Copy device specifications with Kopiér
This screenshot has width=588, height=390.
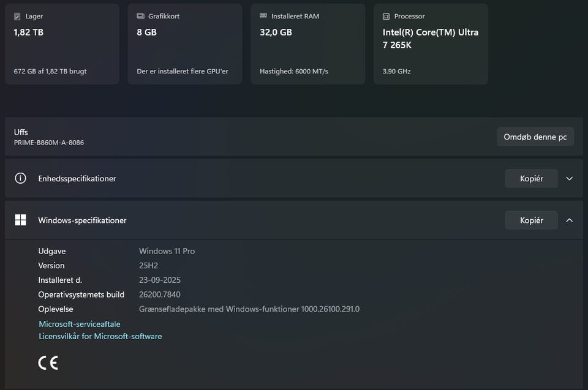pos(531,178)
